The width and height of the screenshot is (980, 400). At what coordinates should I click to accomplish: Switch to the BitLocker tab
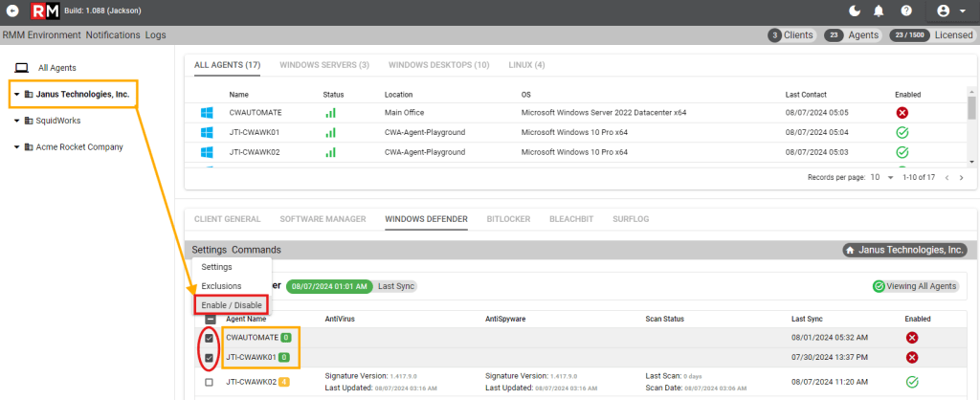509,219
